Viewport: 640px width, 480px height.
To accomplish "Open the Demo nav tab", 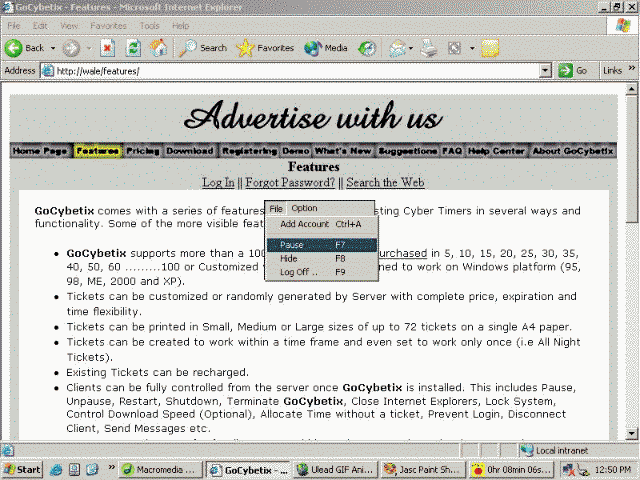I will click(296, 151).
